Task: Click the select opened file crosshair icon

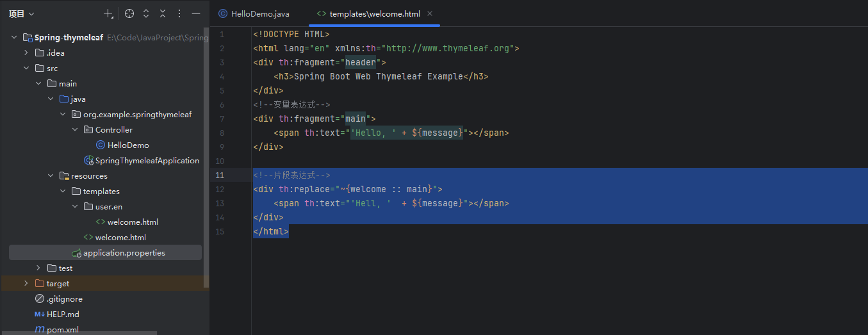Action: pyautogui.click(x=129, y=13)
